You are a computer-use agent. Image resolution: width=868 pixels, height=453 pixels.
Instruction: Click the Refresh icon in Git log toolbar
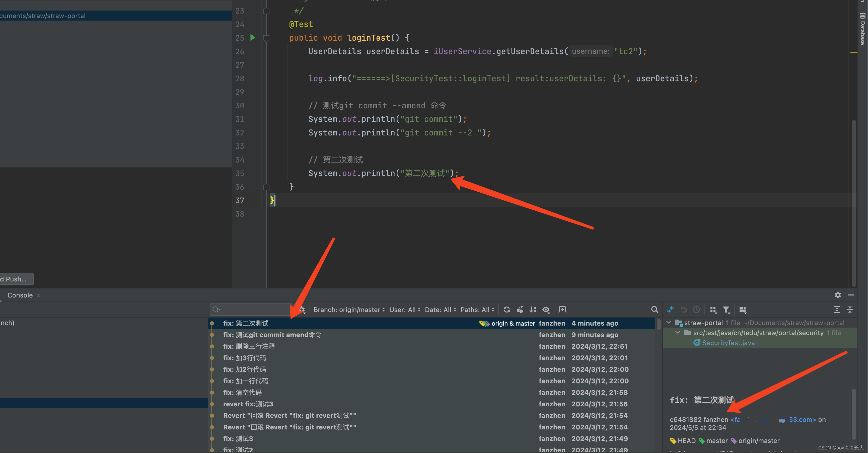click(507, 310)
